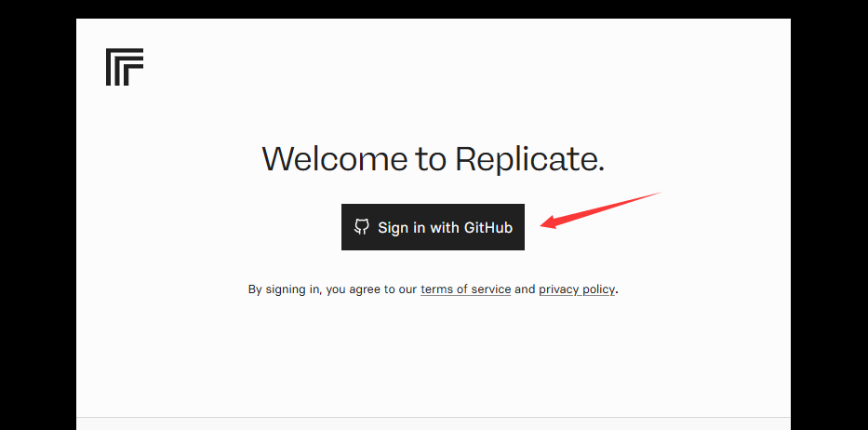Open the privacy policy link
The height and width of the screenshot is (430, 868).
[577, 289]
